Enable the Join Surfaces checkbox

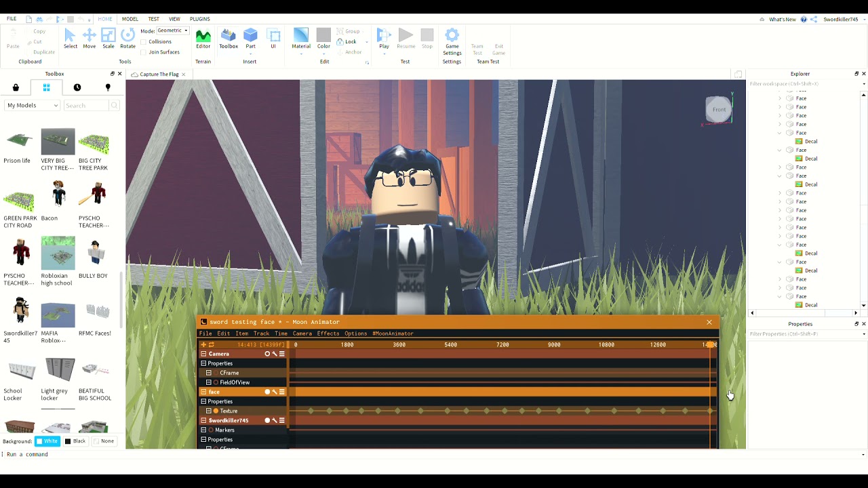[143, 52]
